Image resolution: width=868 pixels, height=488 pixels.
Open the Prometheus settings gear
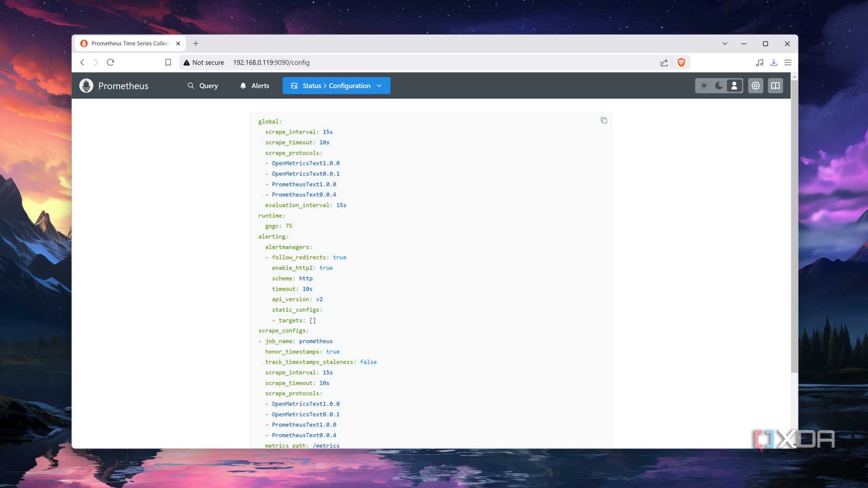click(755, 85)
